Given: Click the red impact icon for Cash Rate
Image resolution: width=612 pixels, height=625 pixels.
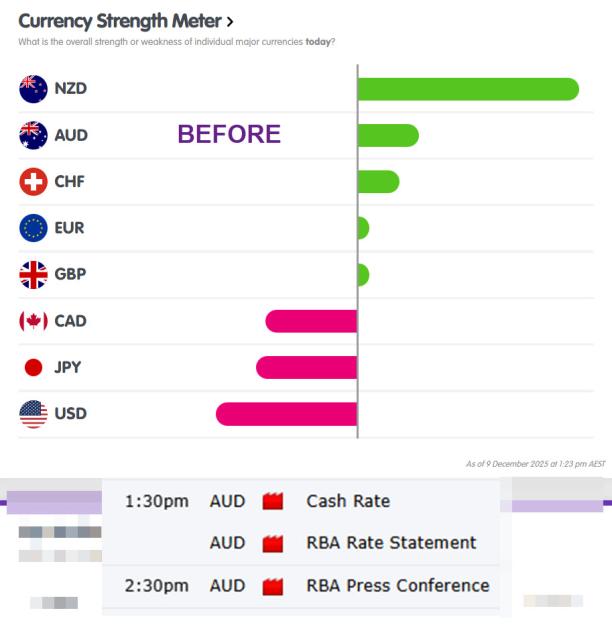Looking at the screenshot, I should 273,501.
